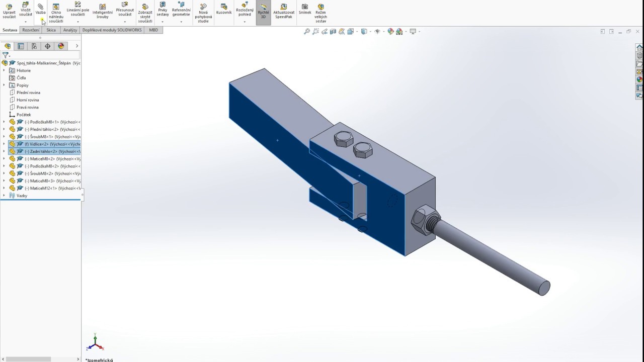The height and width of the screenshot is (362, 644).
Task: Click Referenční geometrie tool
Action: tap(181, 10)
